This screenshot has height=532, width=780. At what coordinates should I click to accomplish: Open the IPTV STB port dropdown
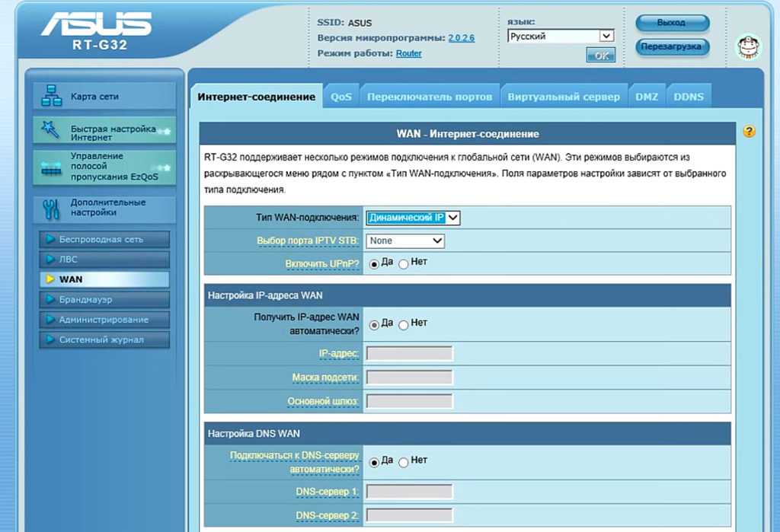click(405, 241)
